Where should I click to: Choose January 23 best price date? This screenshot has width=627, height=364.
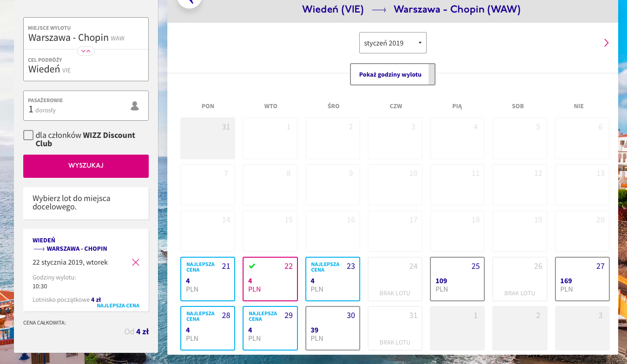333,279
